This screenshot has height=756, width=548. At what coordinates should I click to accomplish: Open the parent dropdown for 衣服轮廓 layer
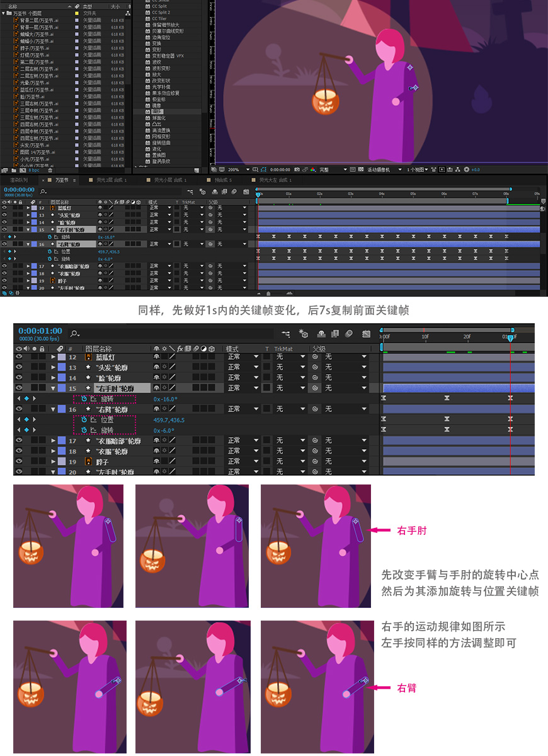coord(244,275)
